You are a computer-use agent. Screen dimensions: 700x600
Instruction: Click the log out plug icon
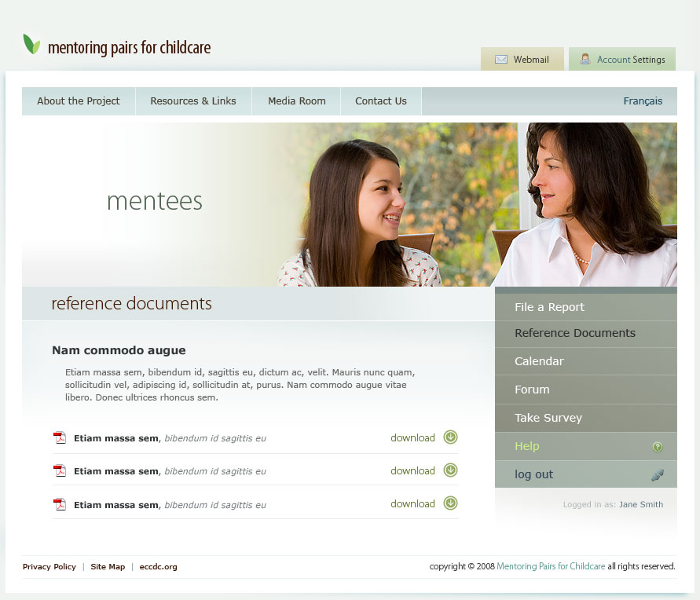[658, 475]
